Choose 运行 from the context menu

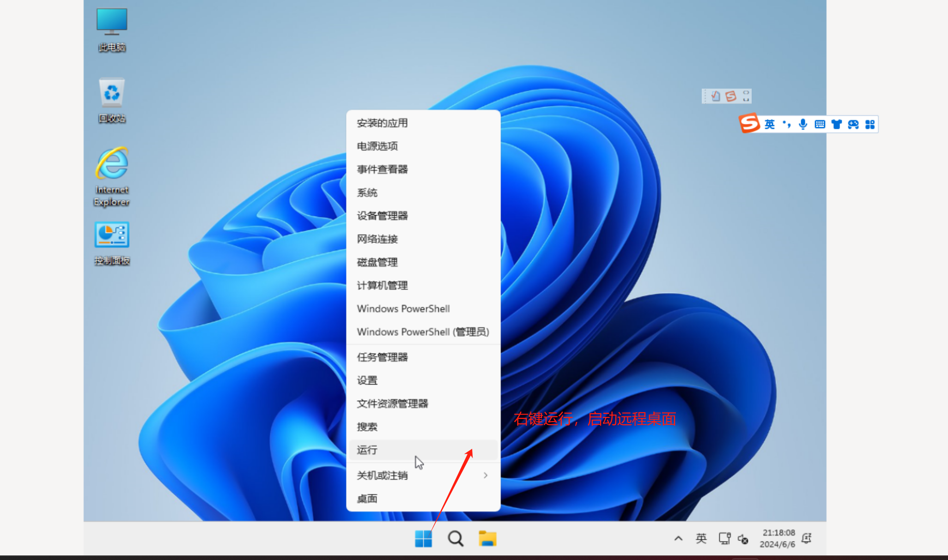coord(367,450)
